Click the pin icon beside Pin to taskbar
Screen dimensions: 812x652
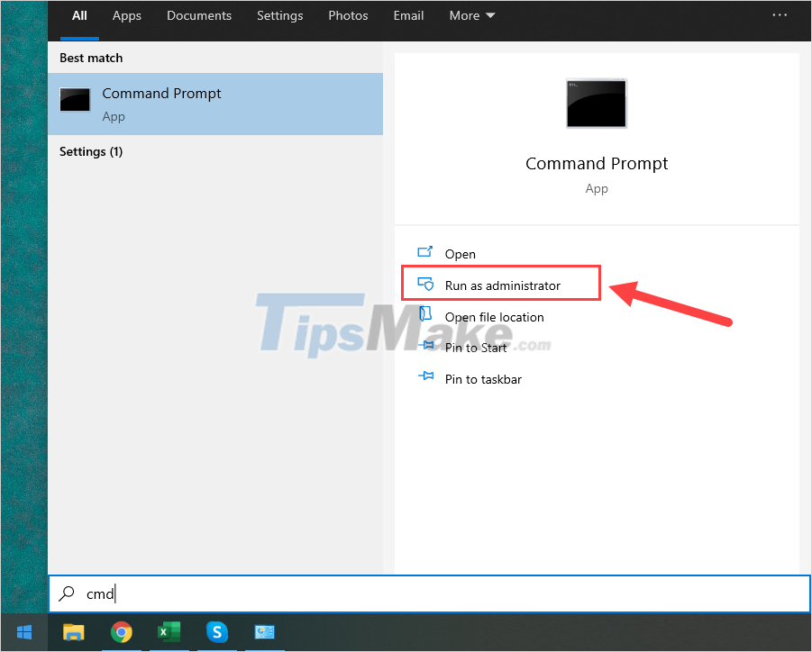(424, 379)
